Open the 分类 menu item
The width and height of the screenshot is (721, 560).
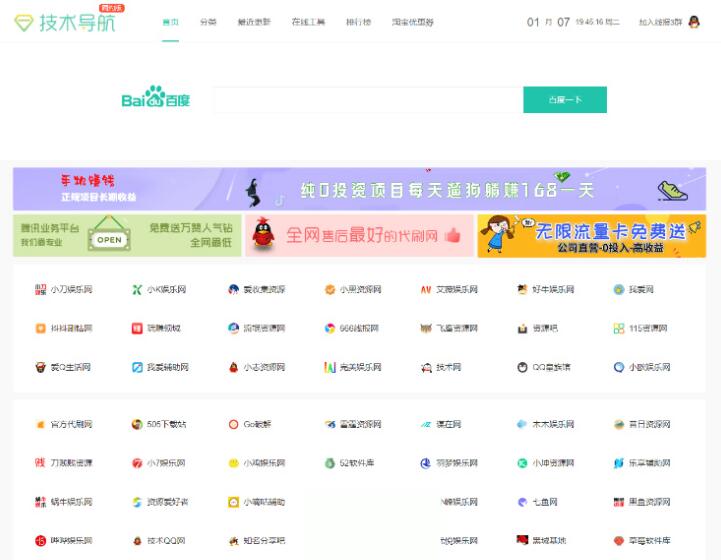(x=208, y=22)
